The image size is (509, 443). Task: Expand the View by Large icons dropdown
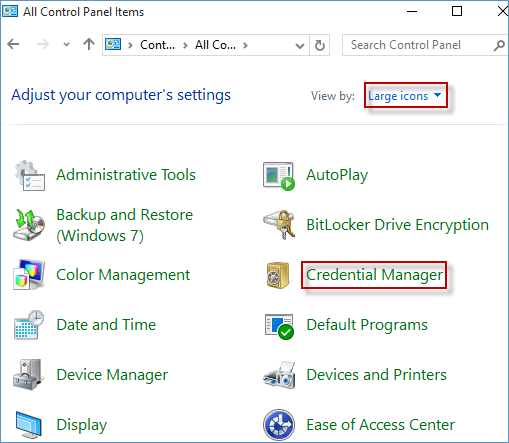point(405,96)
